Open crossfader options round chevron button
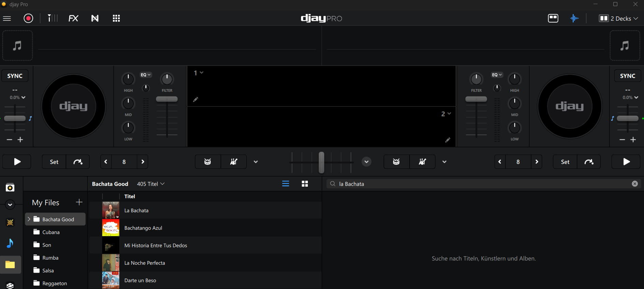This screenshot has height=289, width=644. click(367, 162)
